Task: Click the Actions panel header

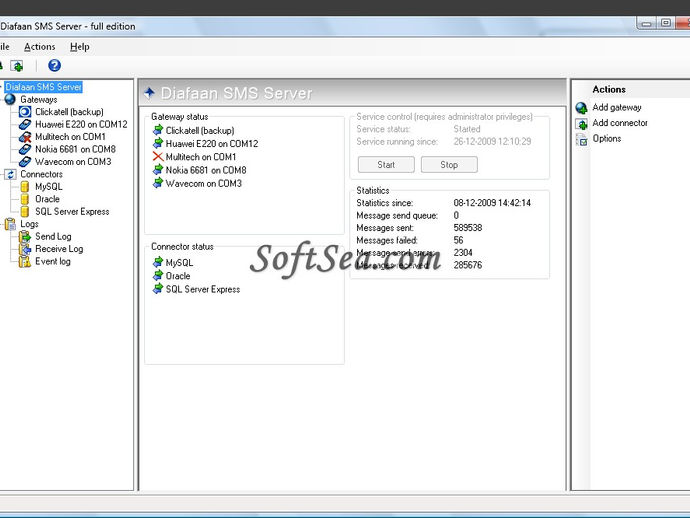Action: click(x=609, y=89)
